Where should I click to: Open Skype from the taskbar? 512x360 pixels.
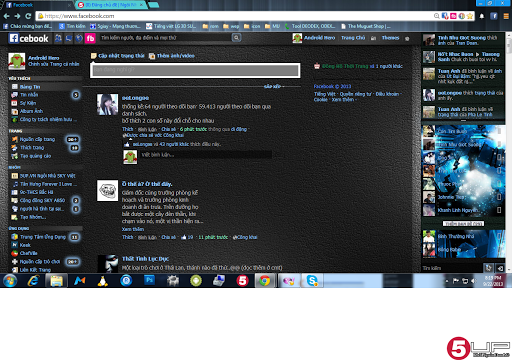click(312, 281)
